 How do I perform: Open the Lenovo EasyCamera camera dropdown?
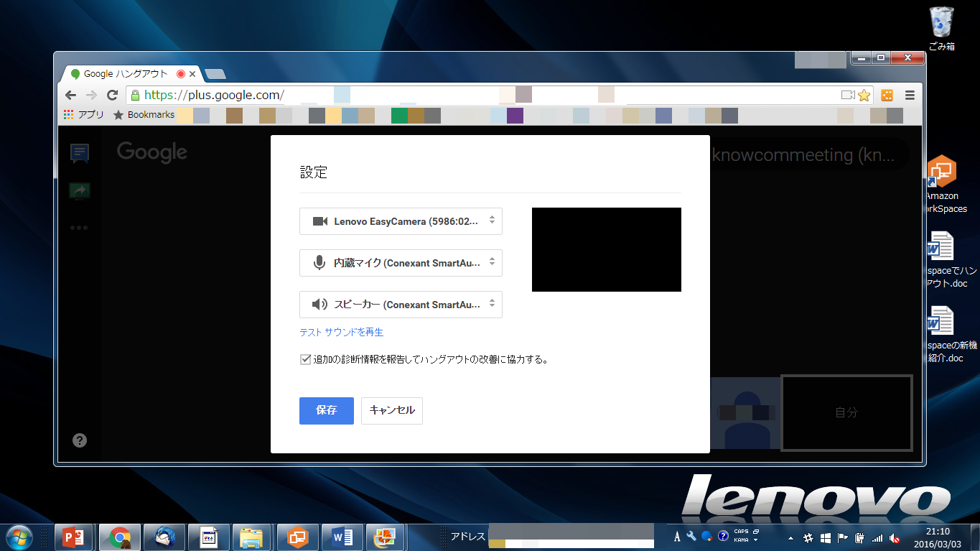pyautogui.click(x=401, y=221)
